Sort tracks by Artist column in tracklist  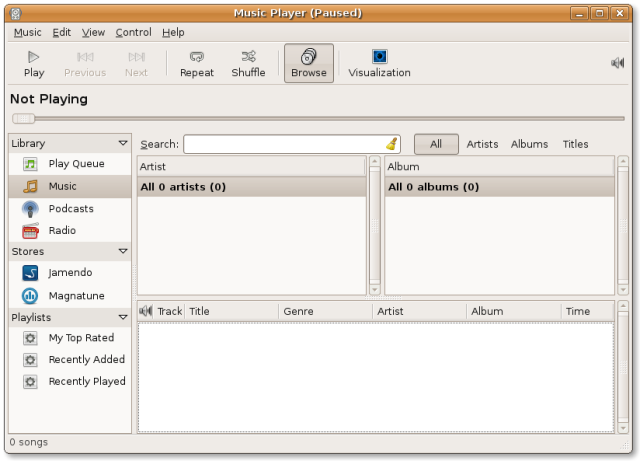[420, 311]
